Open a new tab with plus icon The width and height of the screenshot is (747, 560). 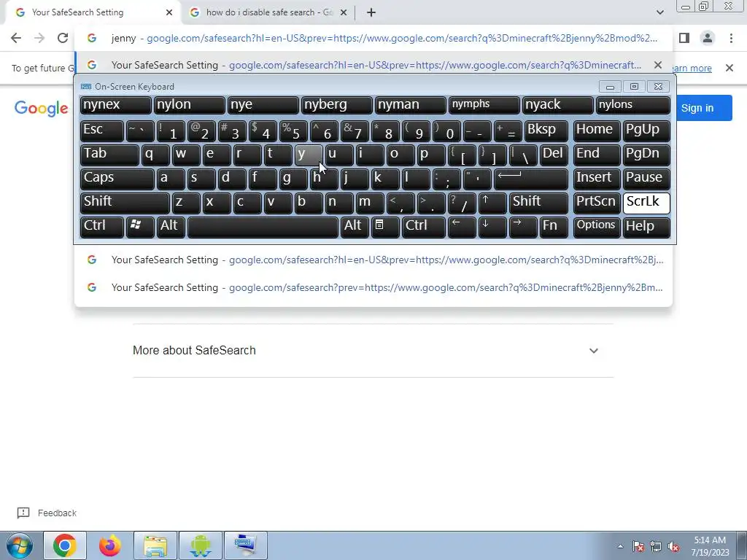tap(371, 13)
